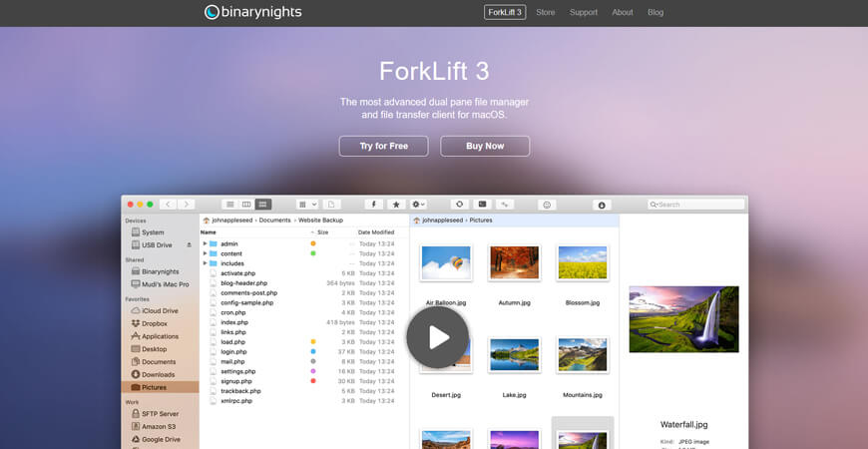Open the terminal toolbar icon

tap(482, 205)
